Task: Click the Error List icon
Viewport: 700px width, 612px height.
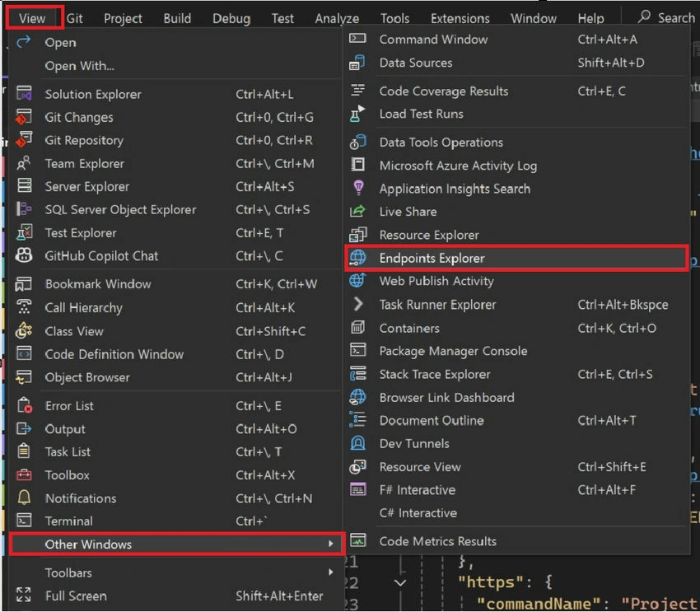Action: pyautogui.click(x=24, y=406)
